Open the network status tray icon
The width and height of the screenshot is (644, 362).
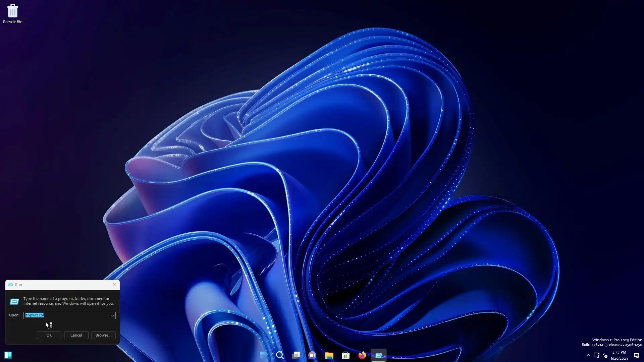tap(597, 355)
